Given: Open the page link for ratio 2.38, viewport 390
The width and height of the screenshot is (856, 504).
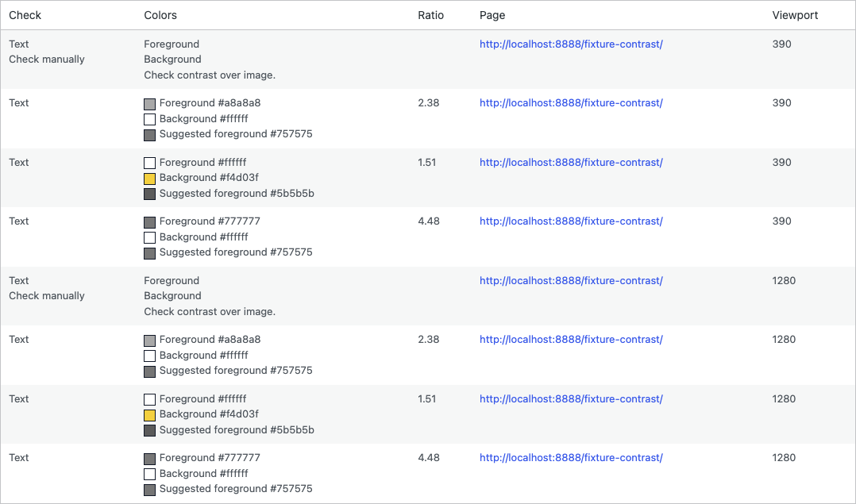Looking at the screenshot, I should pos(571,103).
